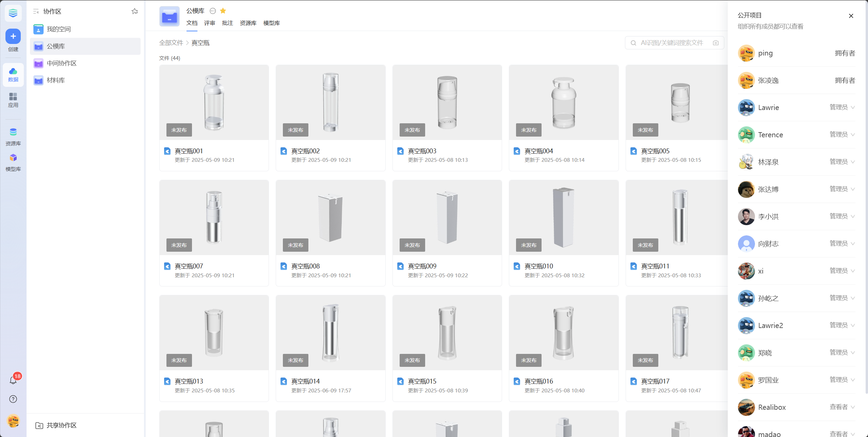Screen dimensions: 868x437
Task: Click the pin star icon beside 协作区
Action: [x=135, y=12]
